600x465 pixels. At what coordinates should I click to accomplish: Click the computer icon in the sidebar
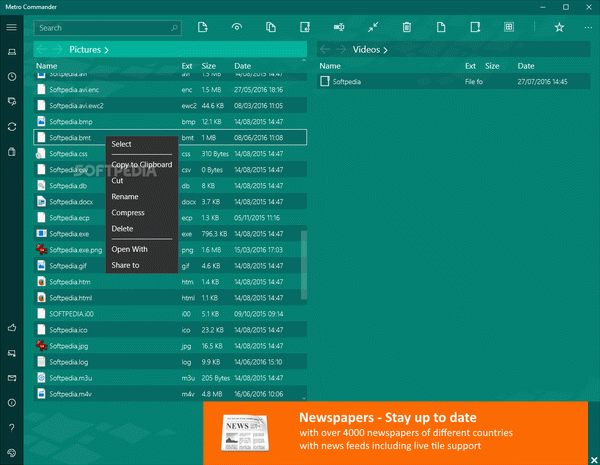pos(12,52)
